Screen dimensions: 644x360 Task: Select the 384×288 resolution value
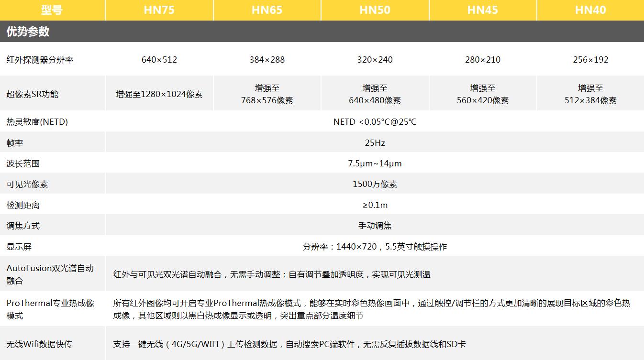point(267,60)
